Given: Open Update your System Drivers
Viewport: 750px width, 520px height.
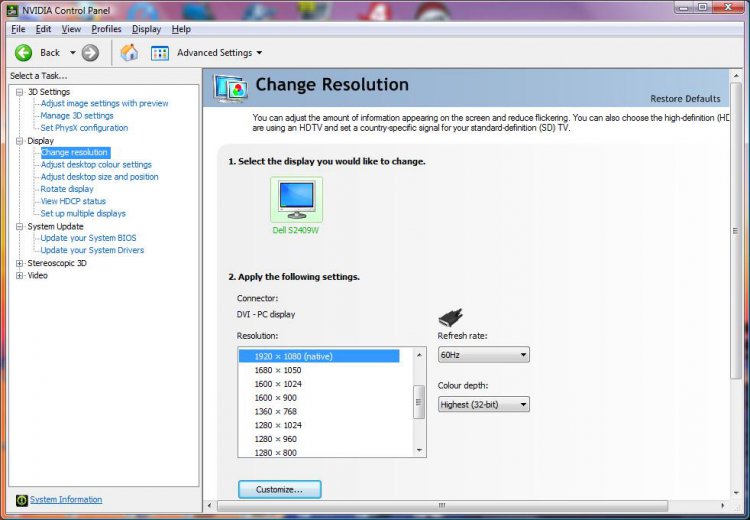Looking at the screenshot, I should click(x=92, y=250).
